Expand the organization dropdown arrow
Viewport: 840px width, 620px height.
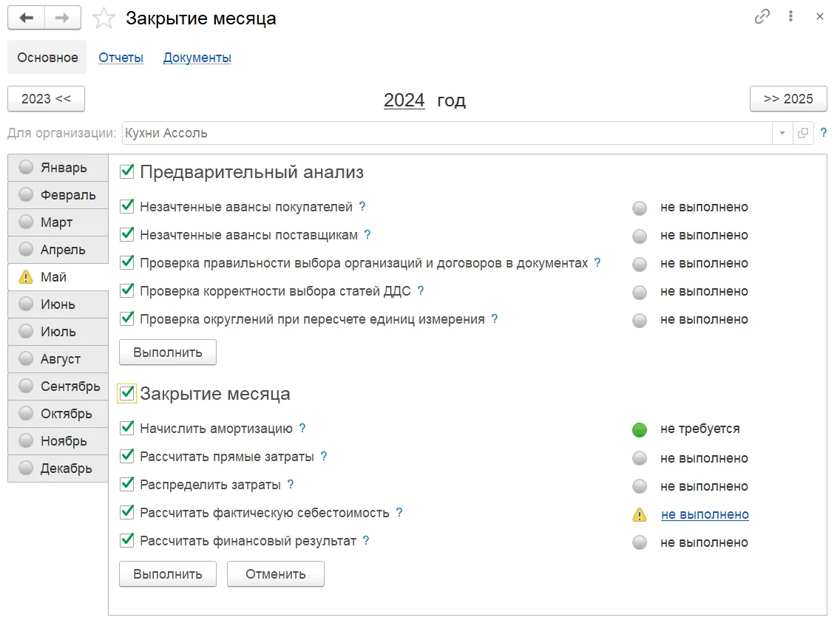782,133
